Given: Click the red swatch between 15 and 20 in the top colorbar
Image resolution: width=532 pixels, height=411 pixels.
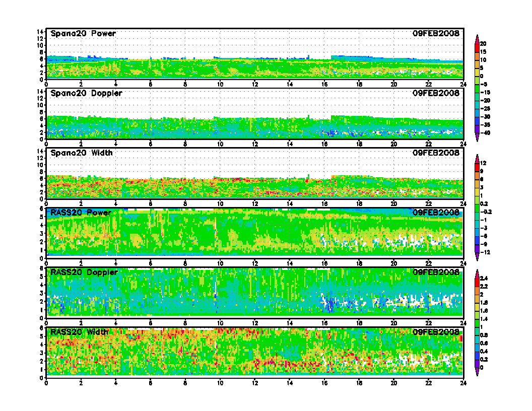Looking at the screenshot, I should (x=477, y=48).
